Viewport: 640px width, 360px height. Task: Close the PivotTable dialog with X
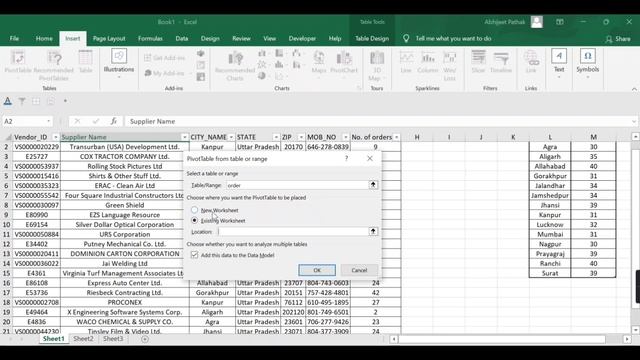370,158
